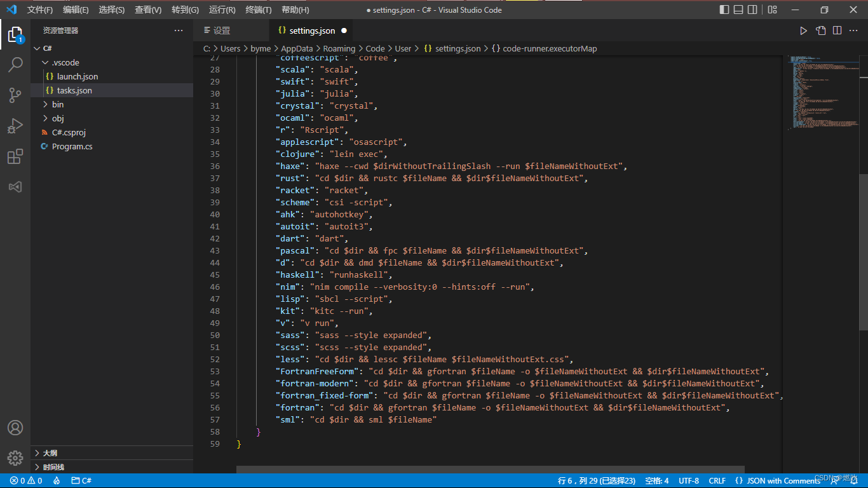Switch to the 设置 tab

pyautogui.click(x=231, y=30)
